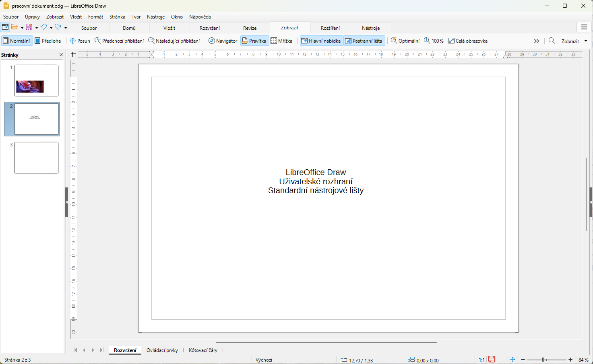Open the Open-file dropdown arrow
The height and width of the screenshot is (364, 593).
[x=22, y=28]
